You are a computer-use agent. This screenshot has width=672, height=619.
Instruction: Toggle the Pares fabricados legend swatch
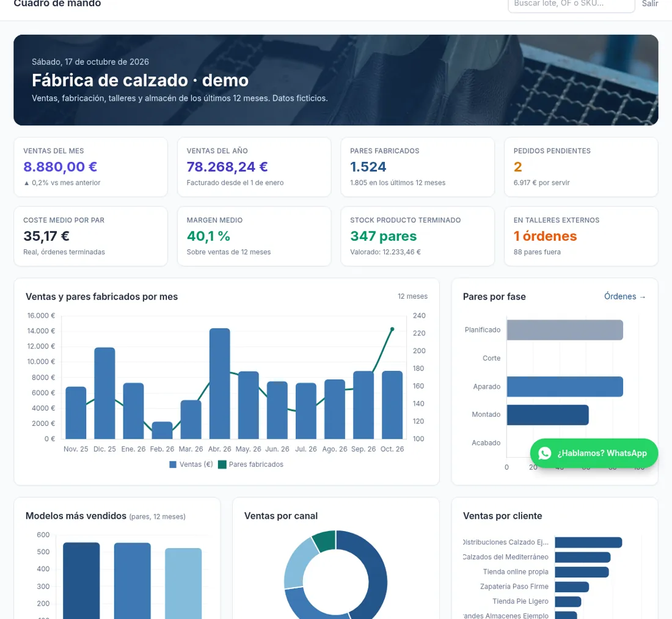(x=222, y=464)
